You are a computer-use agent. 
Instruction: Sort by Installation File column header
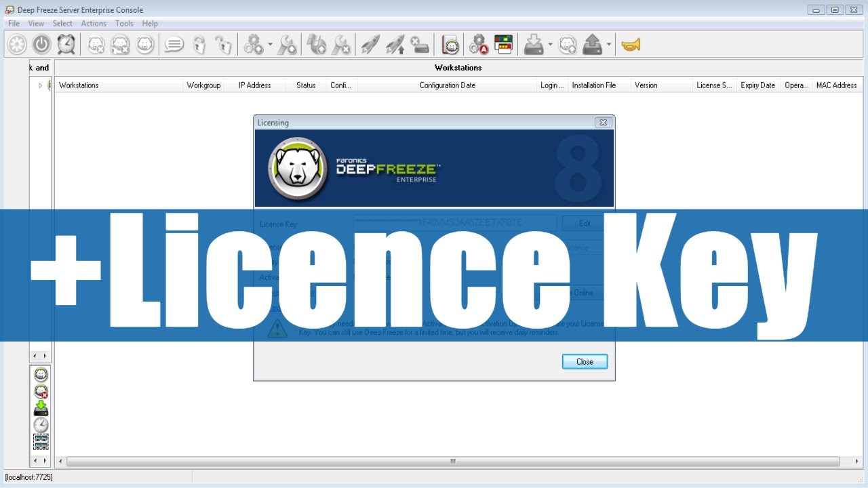(x=599, y=85)
